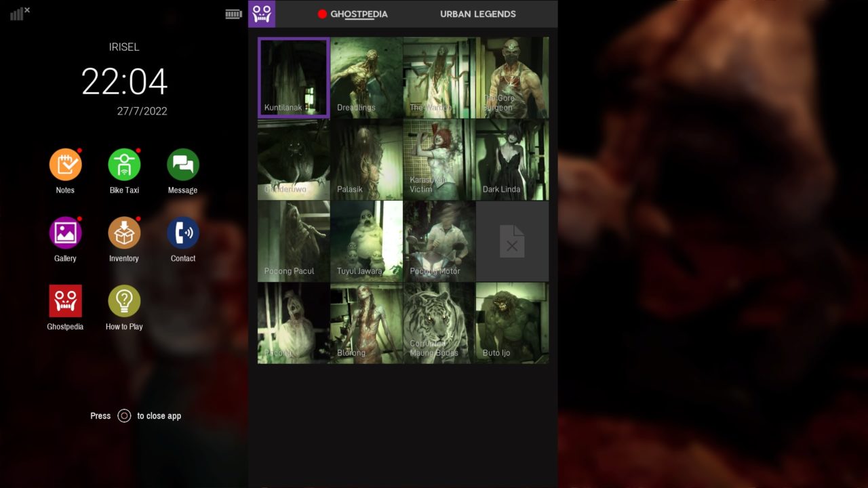Open The Gore Surgeon entry

click(512, 78)
